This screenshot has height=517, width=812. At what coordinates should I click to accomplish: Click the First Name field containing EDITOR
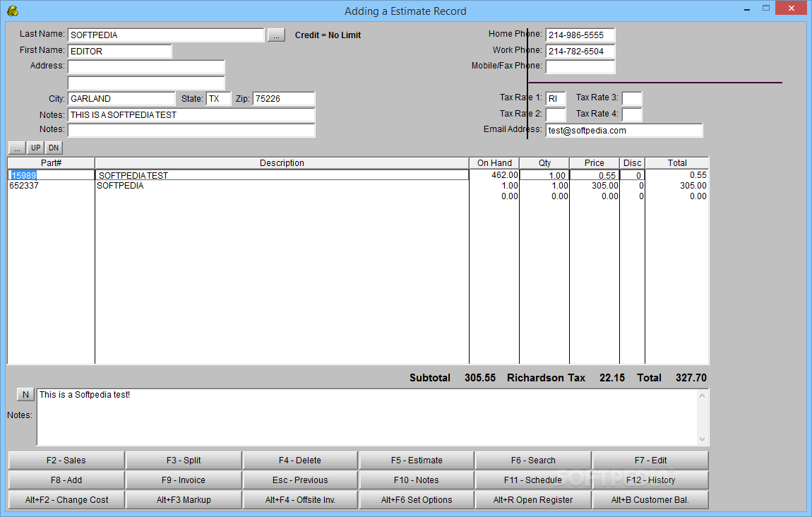[119, 52]
